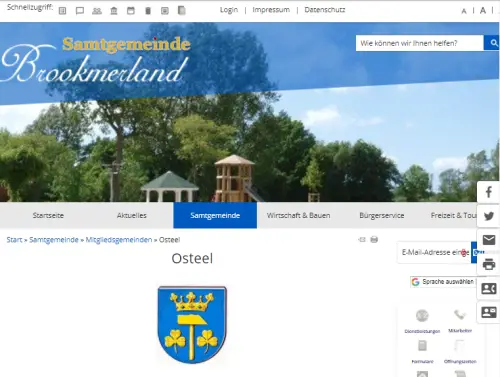The height and width of the screenshot is (377, 500).
Task: Click the Samtgemeinde Brookmerland logo
Action: (96, 60)
